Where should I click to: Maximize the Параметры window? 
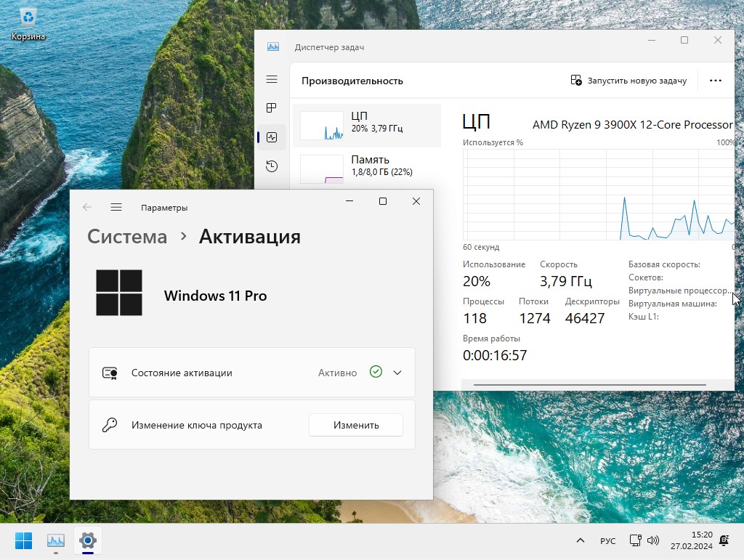tap(383, 201)
